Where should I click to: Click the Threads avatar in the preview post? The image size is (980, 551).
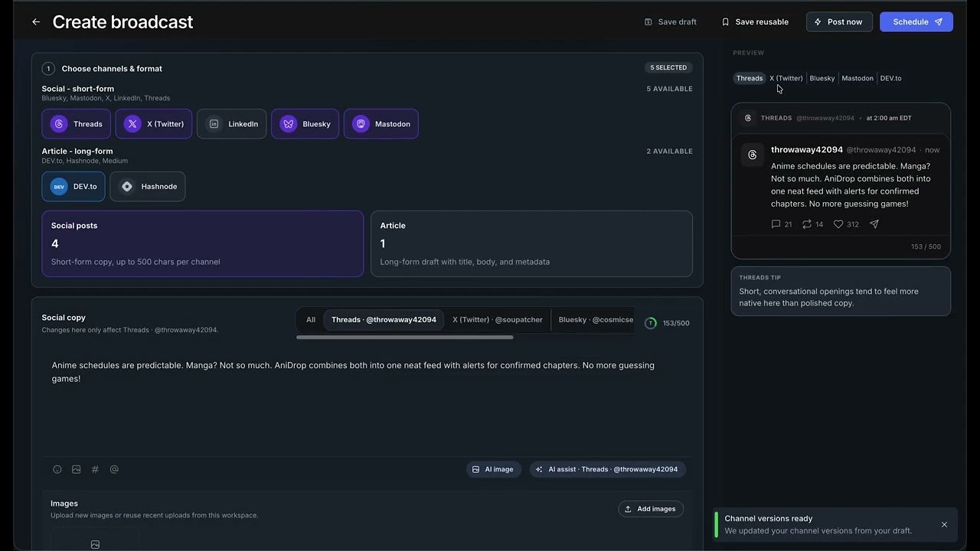(752, 155)
